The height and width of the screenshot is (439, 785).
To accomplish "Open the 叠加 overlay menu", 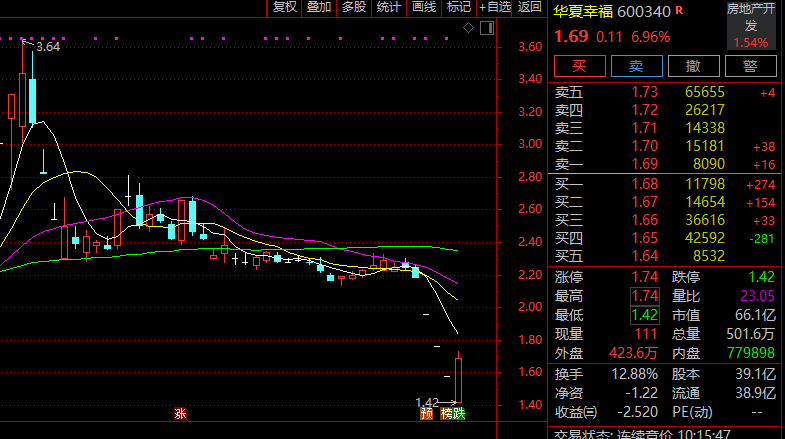I will [319, 8].
